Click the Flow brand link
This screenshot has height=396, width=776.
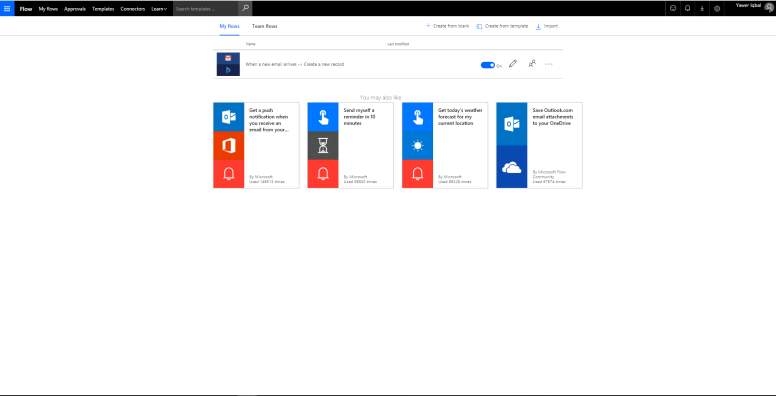26,9
